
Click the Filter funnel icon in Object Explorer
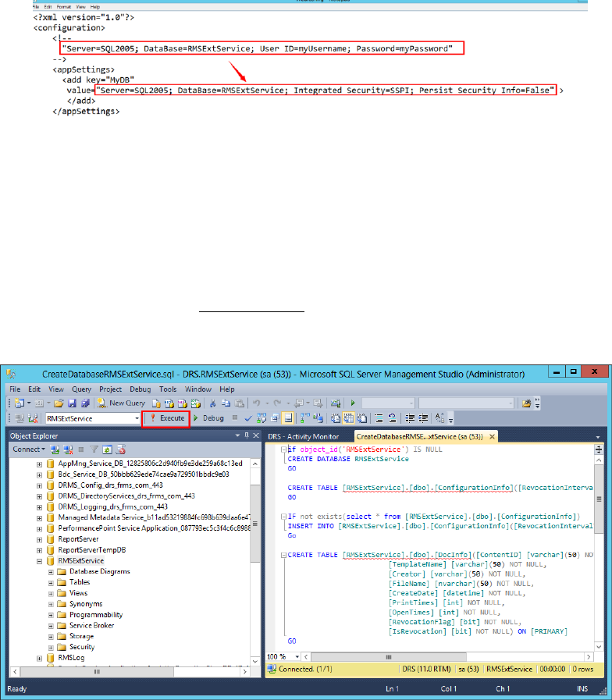click(94, 449)
